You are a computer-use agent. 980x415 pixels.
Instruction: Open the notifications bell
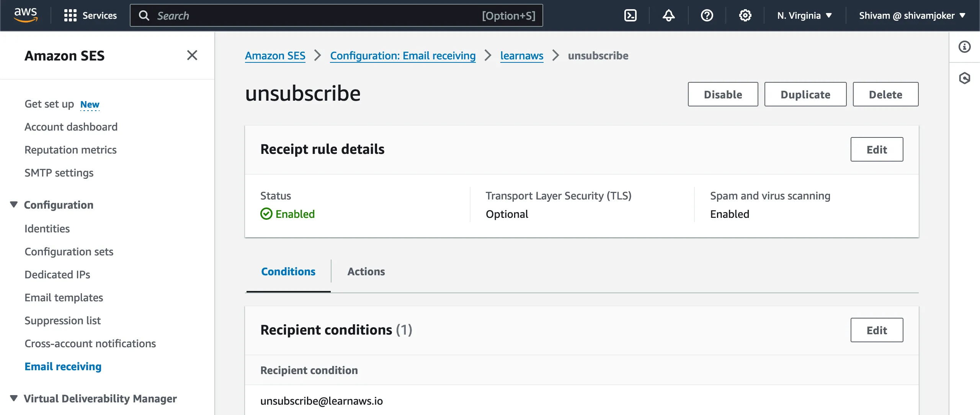point(668,15)
